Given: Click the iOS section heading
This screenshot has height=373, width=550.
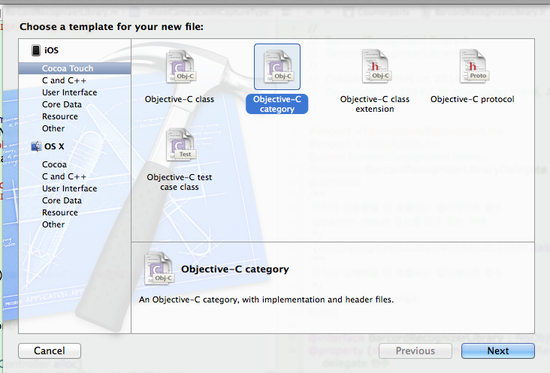Looking at the screenshot, I should [51, 50].
